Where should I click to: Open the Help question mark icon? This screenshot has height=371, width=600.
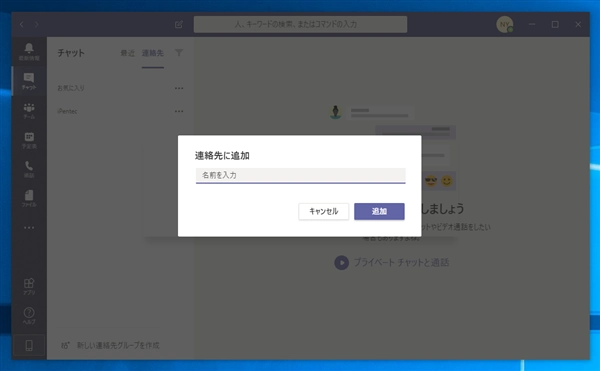29,315
